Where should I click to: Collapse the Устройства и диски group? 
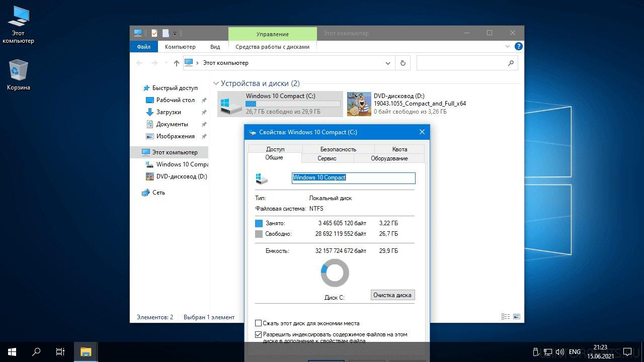pos(216,83)
